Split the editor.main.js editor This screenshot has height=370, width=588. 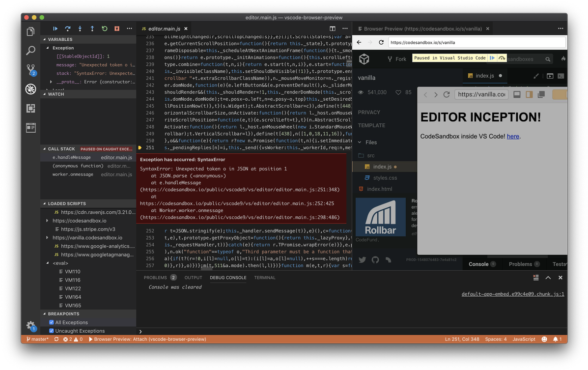(x=332, y=28)
